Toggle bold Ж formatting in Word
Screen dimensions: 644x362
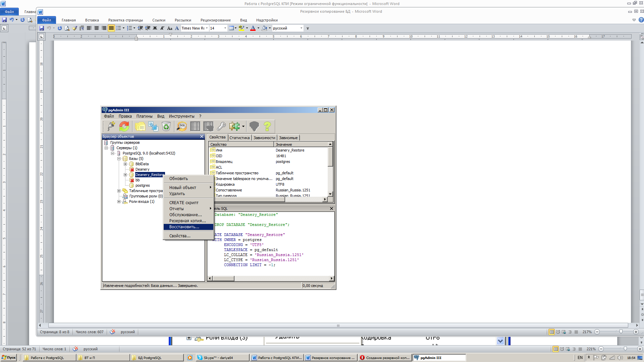click(x=155, y=28)
